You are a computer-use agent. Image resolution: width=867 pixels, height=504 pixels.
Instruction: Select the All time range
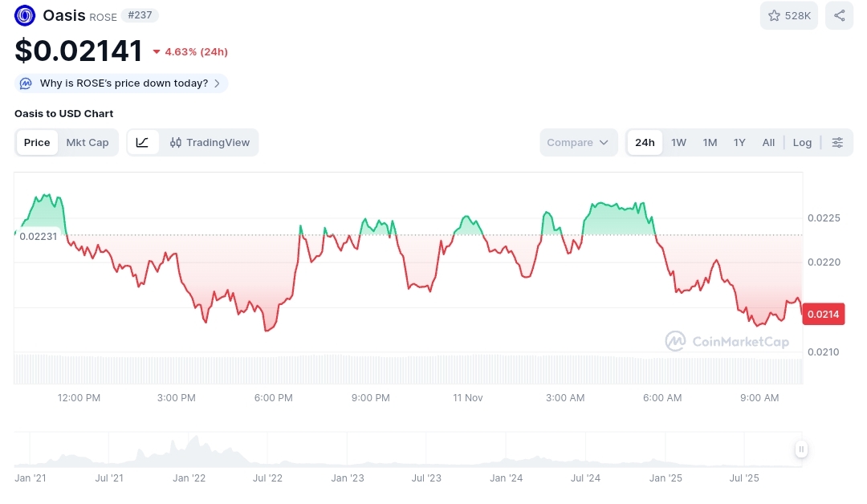click(768, 143)
